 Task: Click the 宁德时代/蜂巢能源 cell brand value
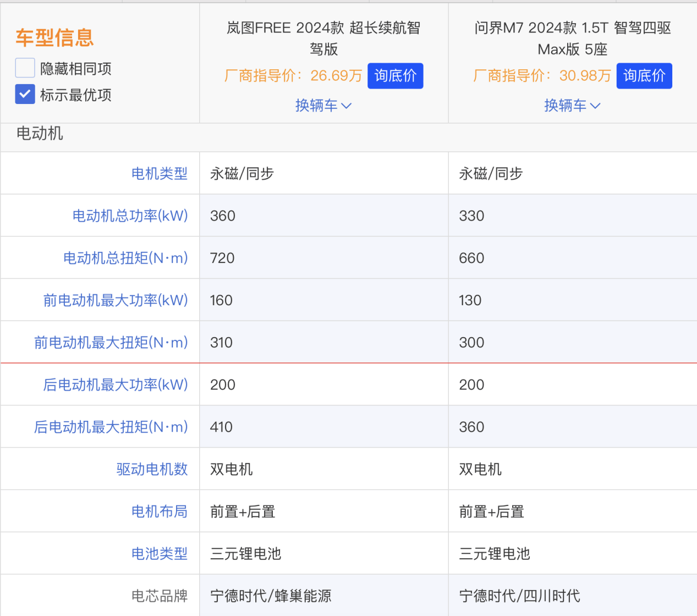271,596
